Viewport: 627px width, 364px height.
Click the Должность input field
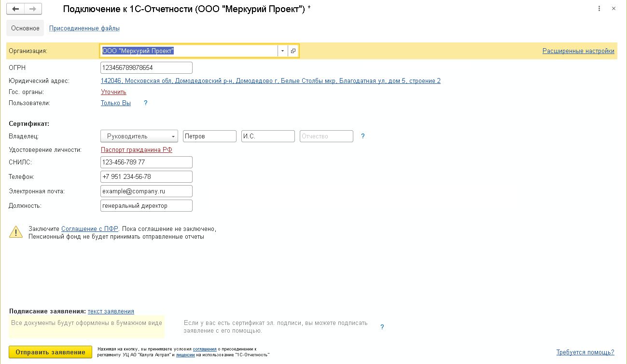pos(147,205)
